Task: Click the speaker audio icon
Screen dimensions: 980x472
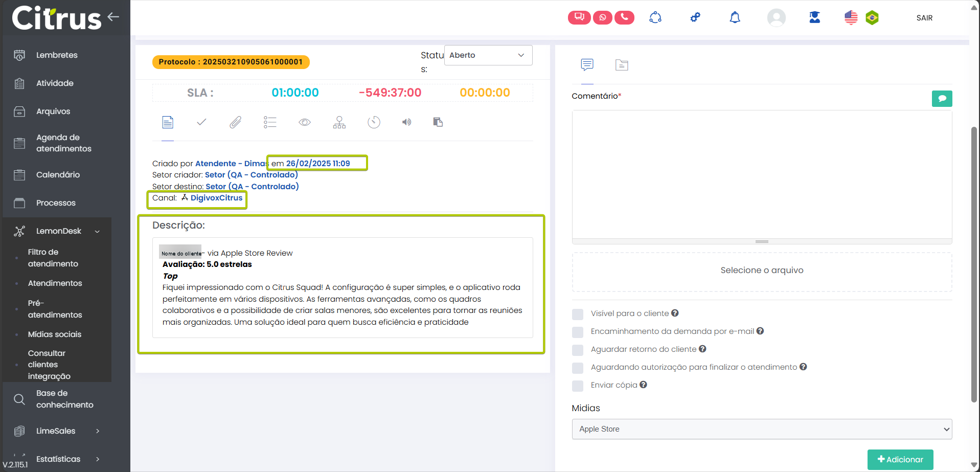Action: coord(406,122)
